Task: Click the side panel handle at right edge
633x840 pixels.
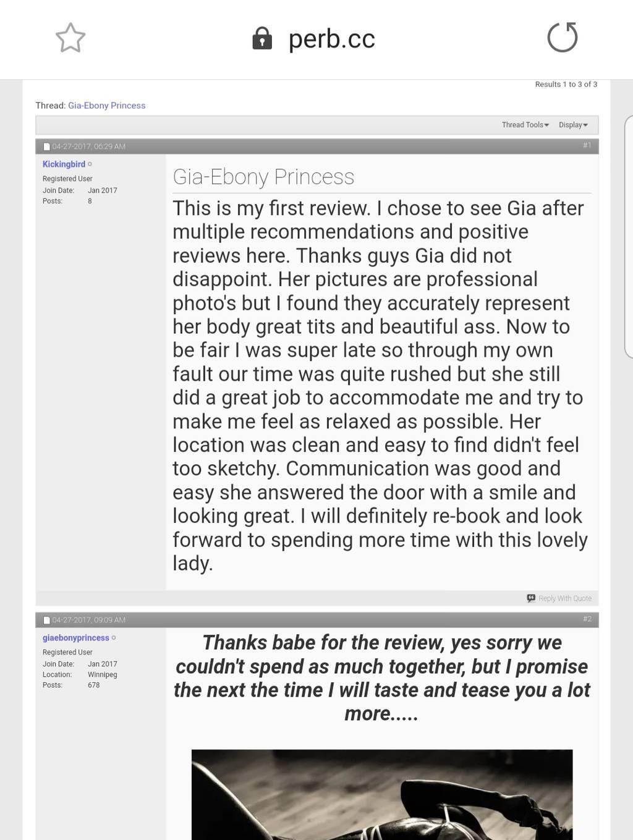Action: coord(629,237)
